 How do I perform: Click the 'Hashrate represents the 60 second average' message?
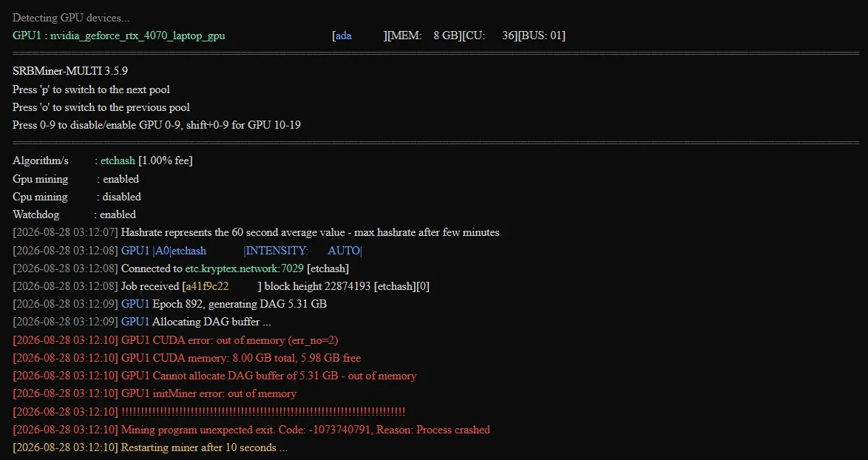(x=310, y=232)
